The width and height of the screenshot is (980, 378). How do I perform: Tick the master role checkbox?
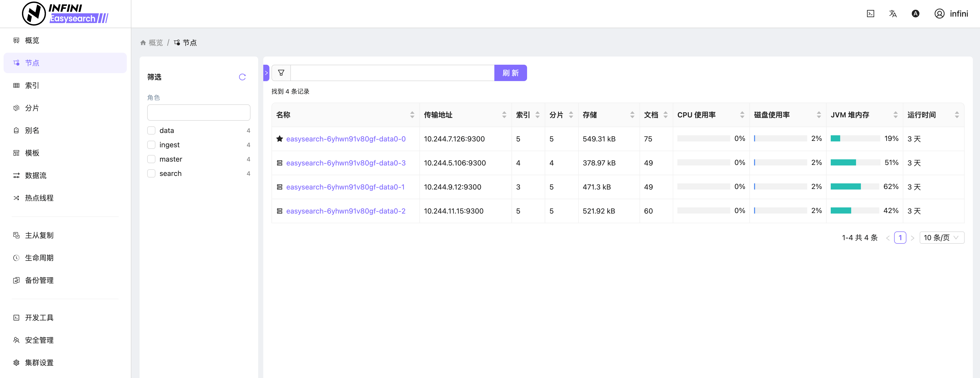tap(151, 159)
